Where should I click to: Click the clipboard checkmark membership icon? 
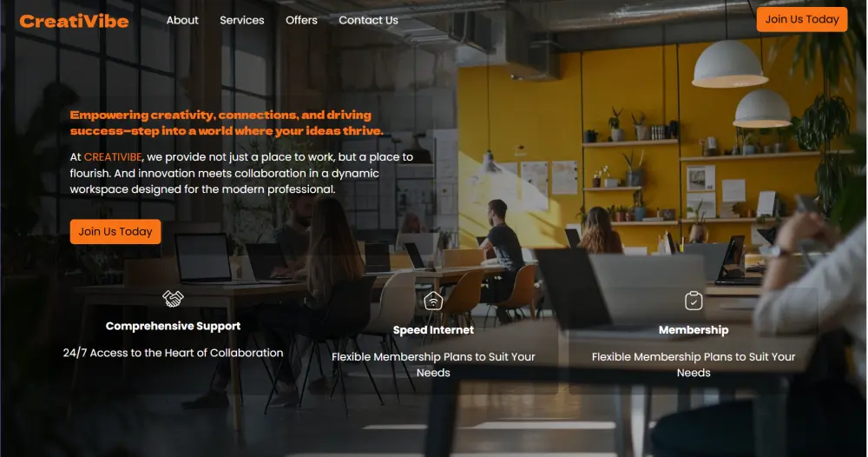click(693, 301)
